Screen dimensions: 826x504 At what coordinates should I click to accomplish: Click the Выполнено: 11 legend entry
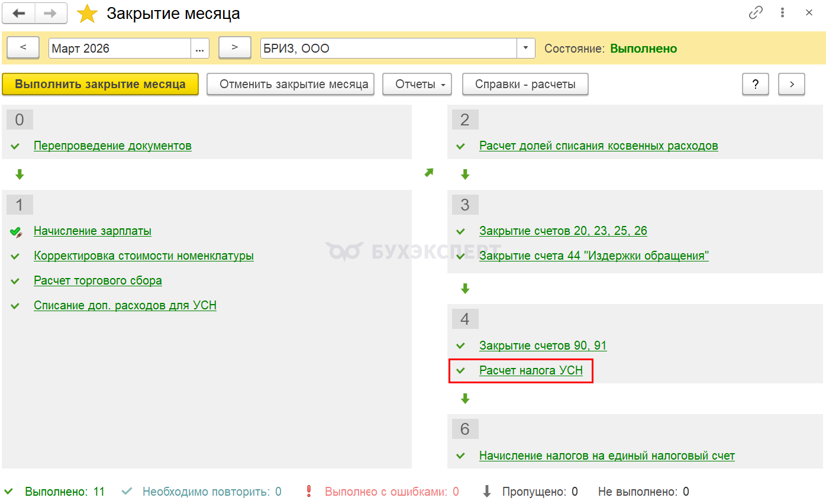pyautogui.click(x=64, y=492)
